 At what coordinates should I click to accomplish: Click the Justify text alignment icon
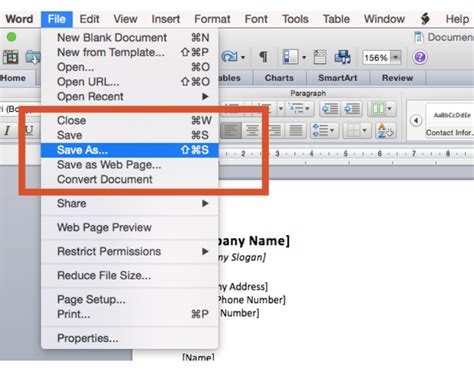[296, 130]
